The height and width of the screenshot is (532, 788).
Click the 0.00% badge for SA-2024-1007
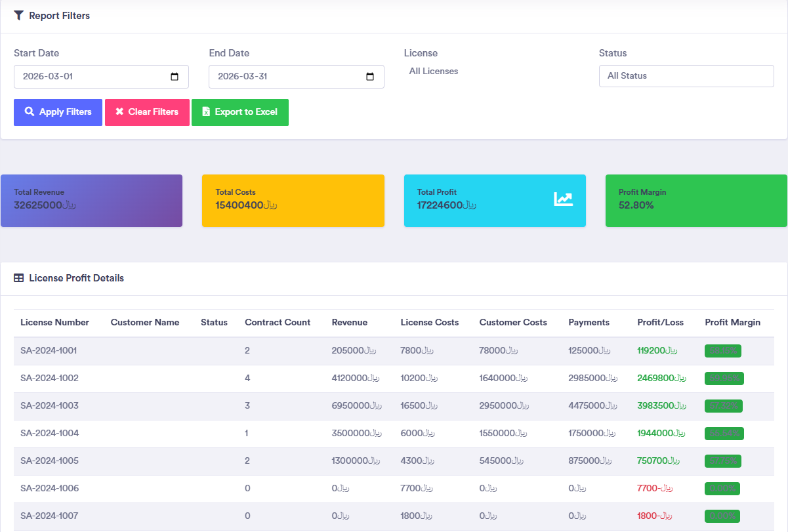point(722,516)
